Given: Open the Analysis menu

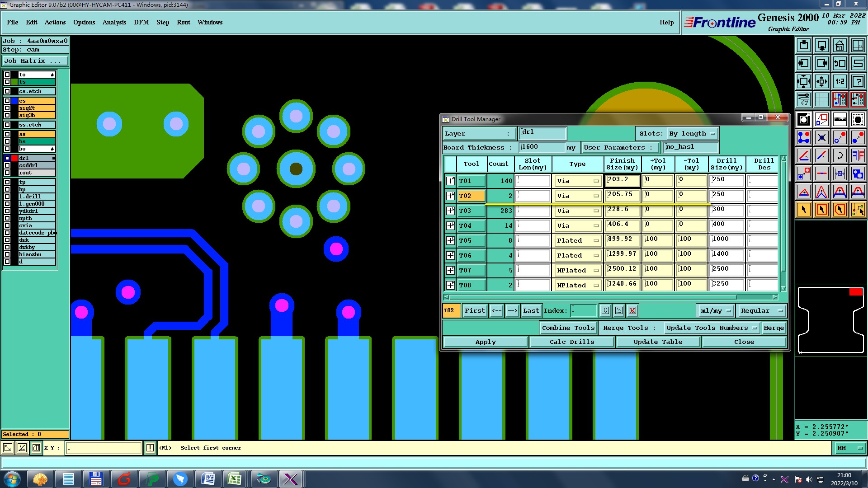Looking at the screenshot, I should tap(114, 22).
